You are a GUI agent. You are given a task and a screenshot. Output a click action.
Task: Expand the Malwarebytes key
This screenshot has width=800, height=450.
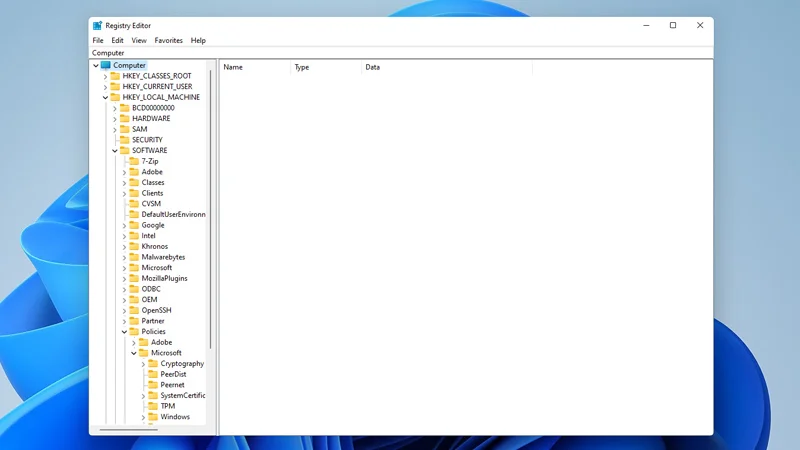[x=124, y=257]
